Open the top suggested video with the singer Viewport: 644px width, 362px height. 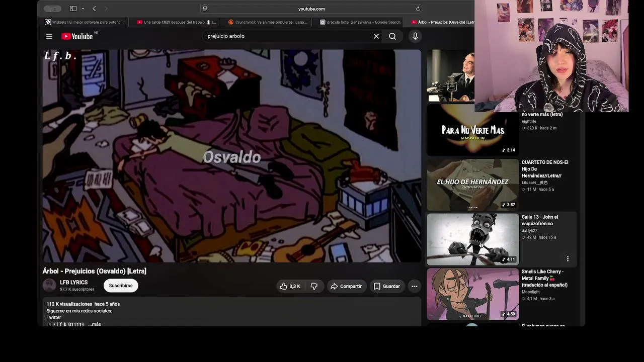pyautogui.click(x=450, y=75)
